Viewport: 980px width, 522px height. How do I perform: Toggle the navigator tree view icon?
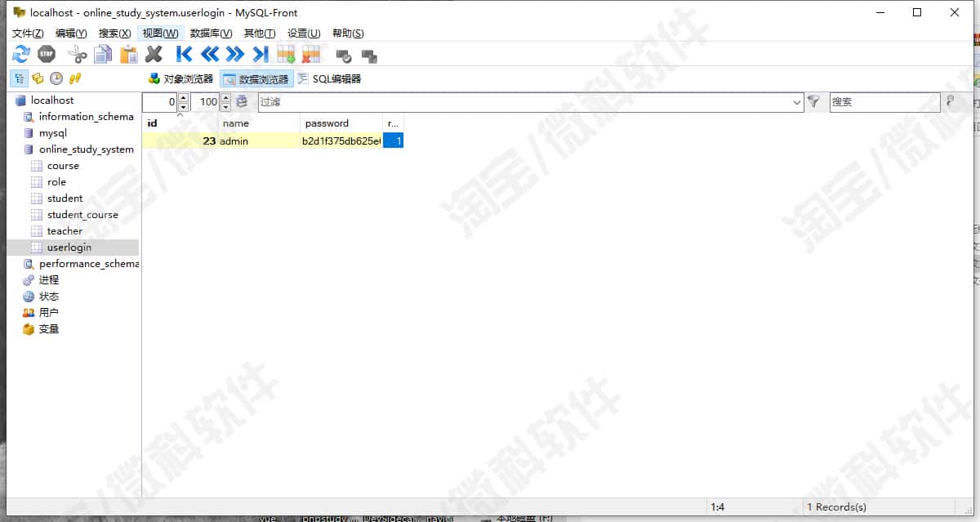coord(18,78)
